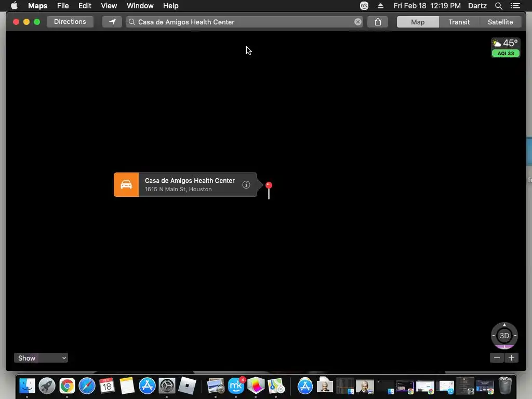
Task: Open the Window menu
Action: tap(140, 6)
